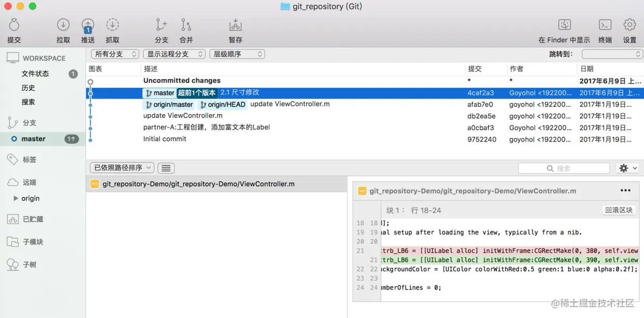Select the partner-A:工程创建 commit row

[365, 127]
